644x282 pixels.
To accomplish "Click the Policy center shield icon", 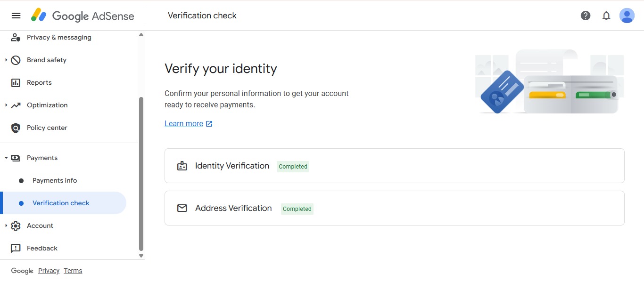I will pos(16,128).
